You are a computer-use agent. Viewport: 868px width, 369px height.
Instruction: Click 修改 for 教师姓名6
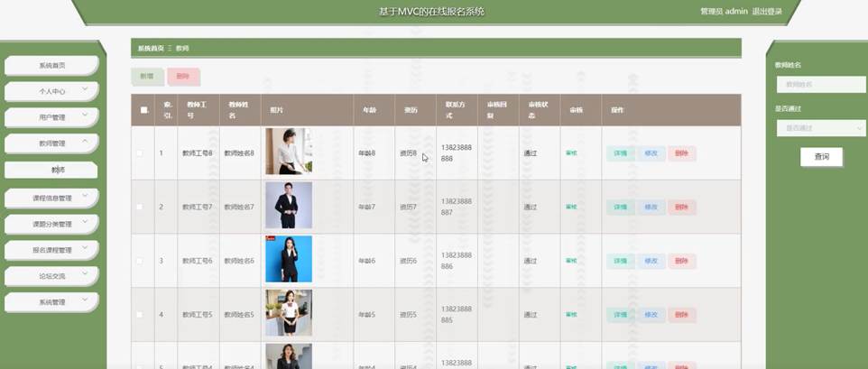coord(651,261)
